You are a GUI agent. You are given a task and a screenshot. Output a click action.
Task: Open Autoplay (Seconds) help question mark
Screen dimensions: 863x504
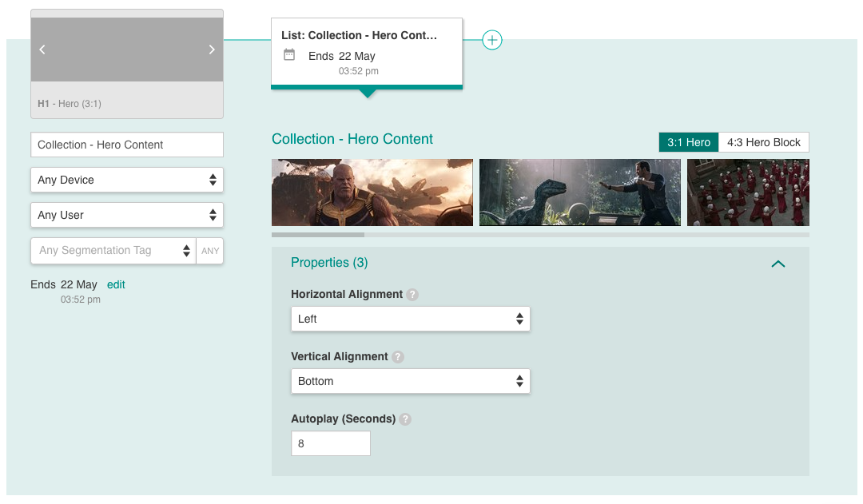pos(405,419)
